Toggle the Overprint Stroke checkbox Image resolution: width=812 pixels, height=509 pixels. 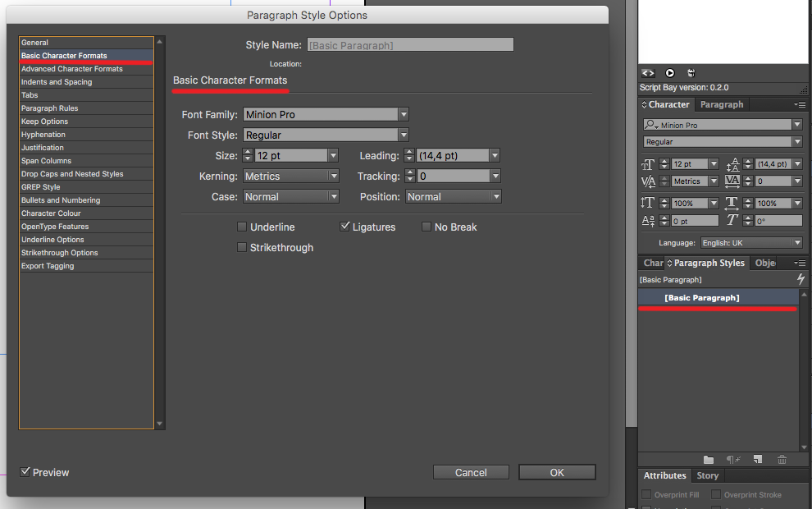[x=716, y=494]
